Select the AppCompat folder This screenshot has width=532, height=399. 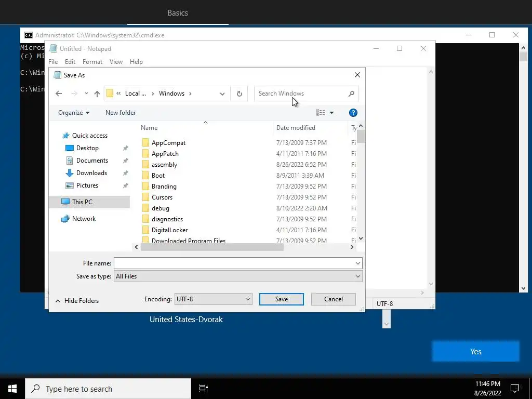coord(168,143)
